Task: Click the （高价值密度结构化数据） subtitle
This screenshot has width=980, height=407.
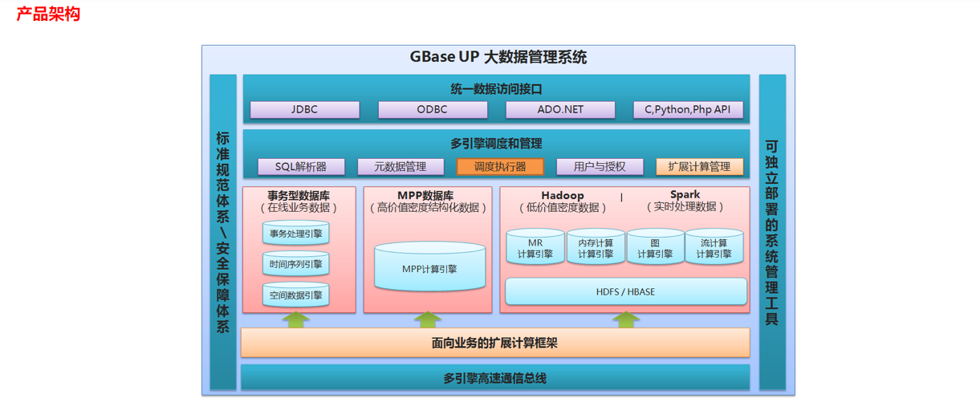Action: pyautogui.click(x=428, y=207)
